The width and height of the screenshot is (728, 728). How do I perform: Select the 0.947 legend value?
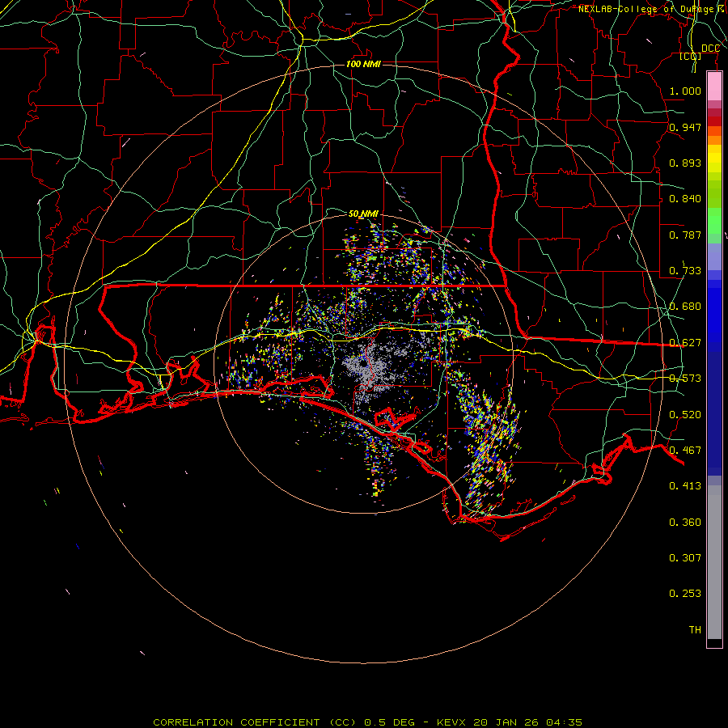pyautogui.click(x=685, y=127)
